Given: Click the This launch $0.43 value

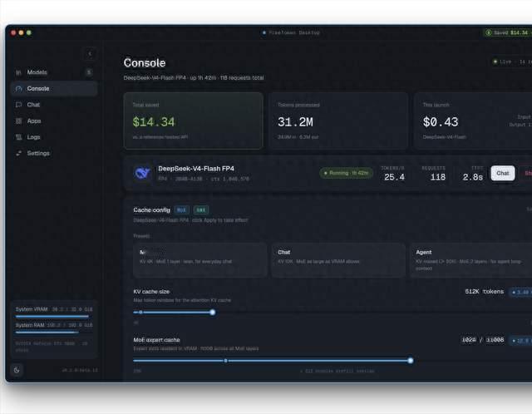Looking at the screenshot, I should (441, 122).
